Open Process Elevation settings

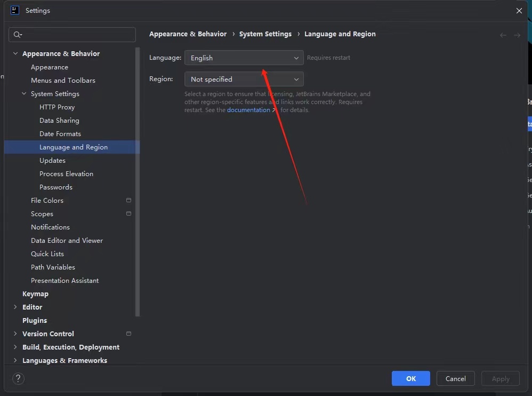66,174
